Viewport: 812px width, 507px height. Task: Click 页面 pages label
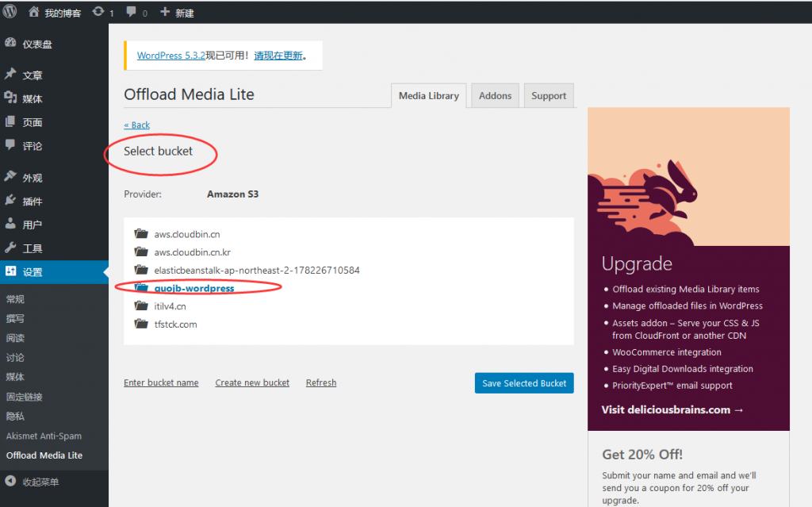pyautogui.click(x=32, y=122)
